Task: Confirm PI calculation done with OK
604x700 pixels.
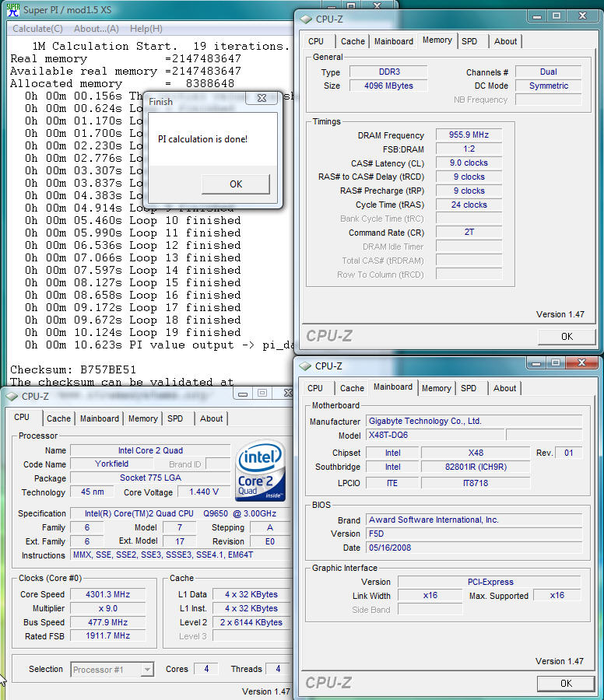Action: click(x=235, y=184)
